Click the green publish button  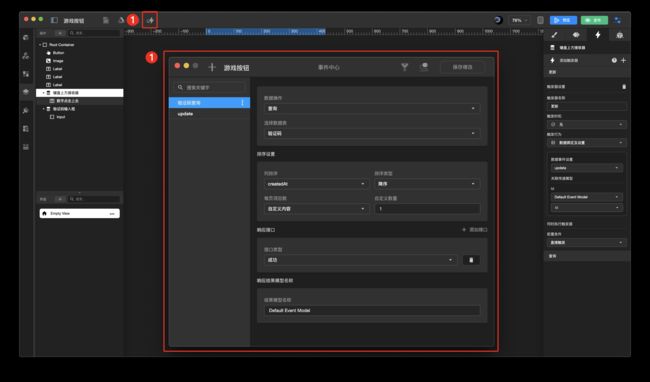(594, 20)
